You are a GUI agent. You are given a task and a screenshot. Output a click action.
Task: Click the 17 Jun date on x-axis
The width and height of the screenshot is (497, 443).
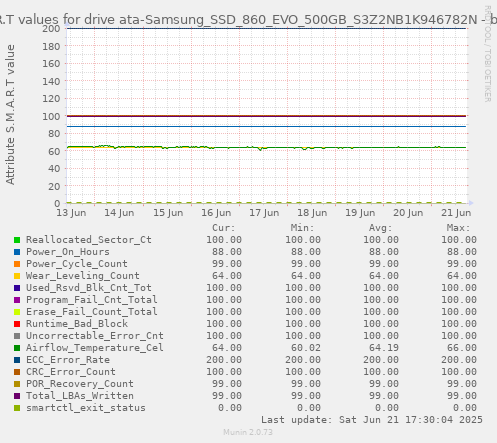point(264,213)
